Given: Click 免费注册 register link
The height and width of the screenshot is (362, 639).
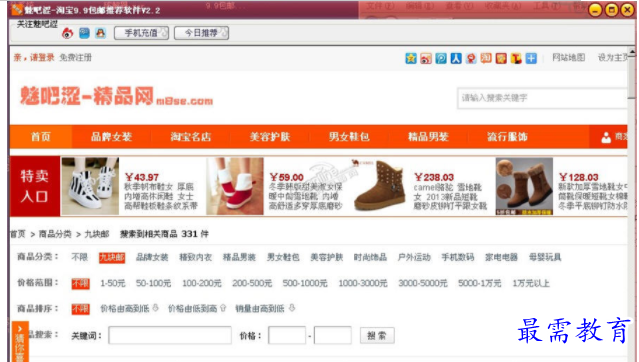Looking at the screenshot, I should (75, 57).
